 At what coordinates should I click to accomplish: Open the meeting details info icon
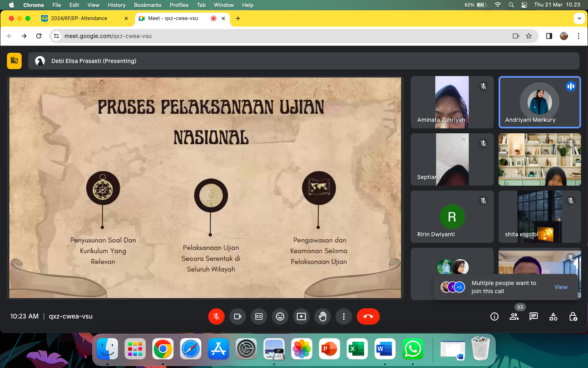[x=494, y=316]
